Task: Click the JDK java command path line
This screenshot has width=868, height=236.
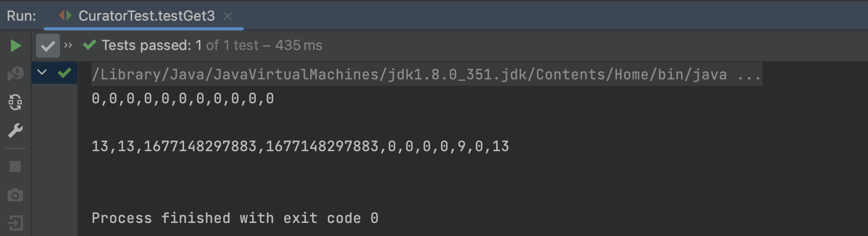Action: [x=408, y=74]
